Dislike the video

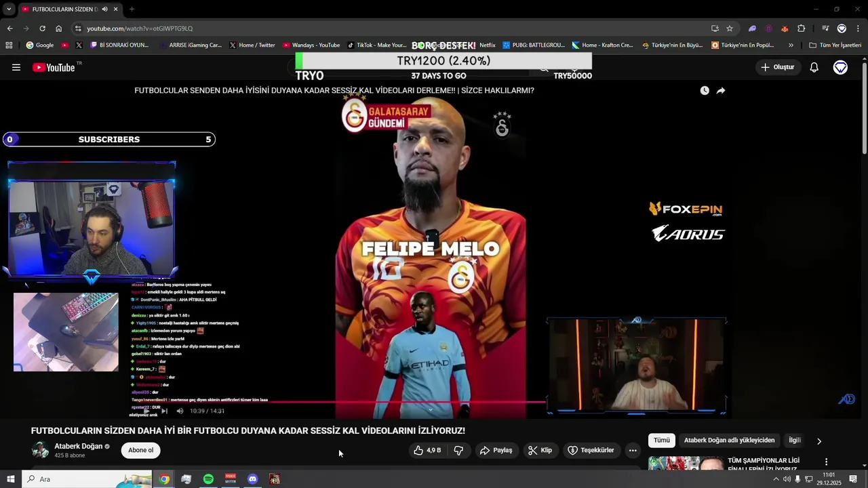[x=458, y=450]
